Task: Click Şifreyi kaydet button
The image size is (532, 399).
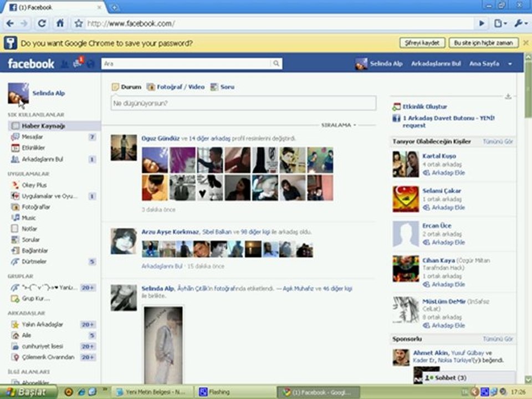Action: coord(422,43)
